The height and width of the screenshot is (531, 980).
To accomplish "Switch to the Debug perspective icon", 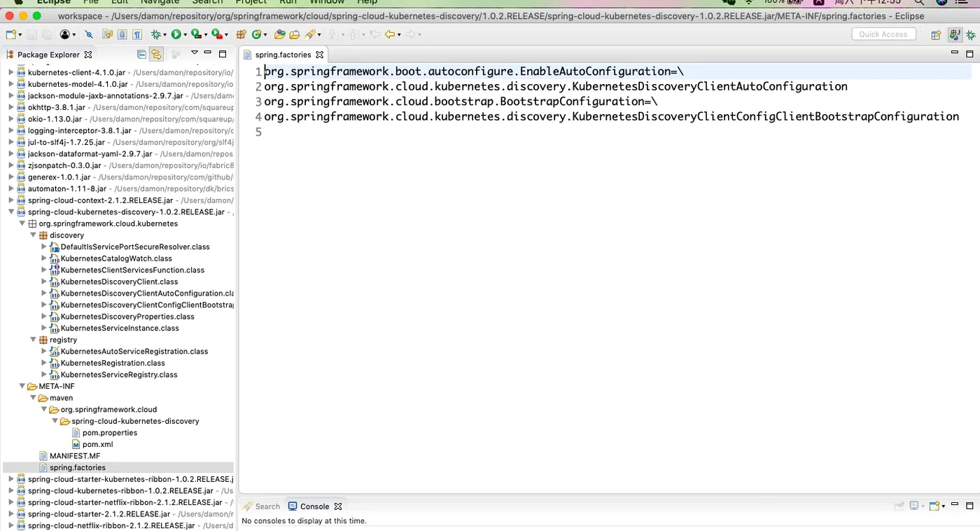I will pos(971,34).
